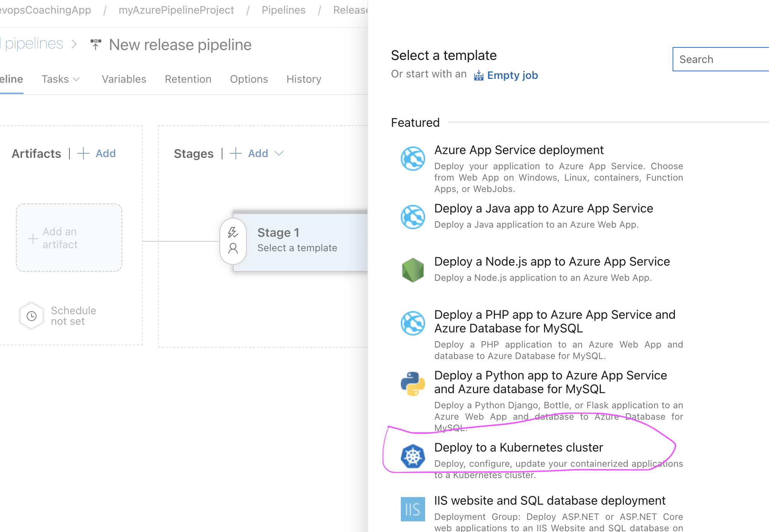
Task: Click the Add an artifact placeholder box
Action: pyautogui.click(x=69, y=238)
